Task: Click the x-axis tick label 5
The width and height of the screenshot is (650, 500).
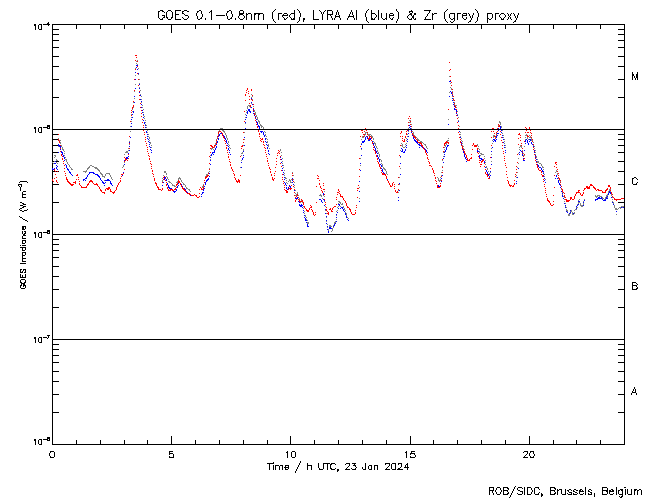Action: 171,454
